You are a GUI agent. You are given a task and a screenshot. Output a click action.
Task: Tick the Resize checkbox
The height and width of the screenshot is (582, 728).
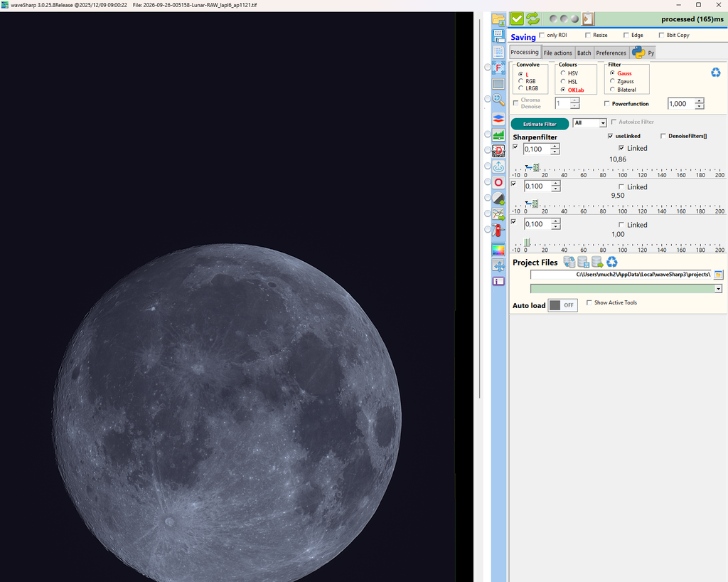point(588,35)
